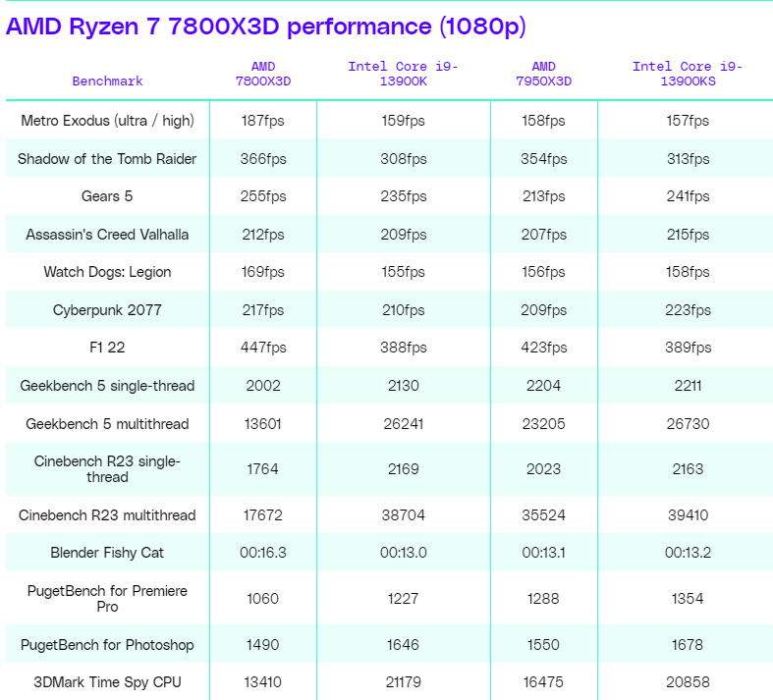The width and height of the screenshot is (773, 700).
Task: Click the 13601 Geekbench multithread score
Action: 263,424
